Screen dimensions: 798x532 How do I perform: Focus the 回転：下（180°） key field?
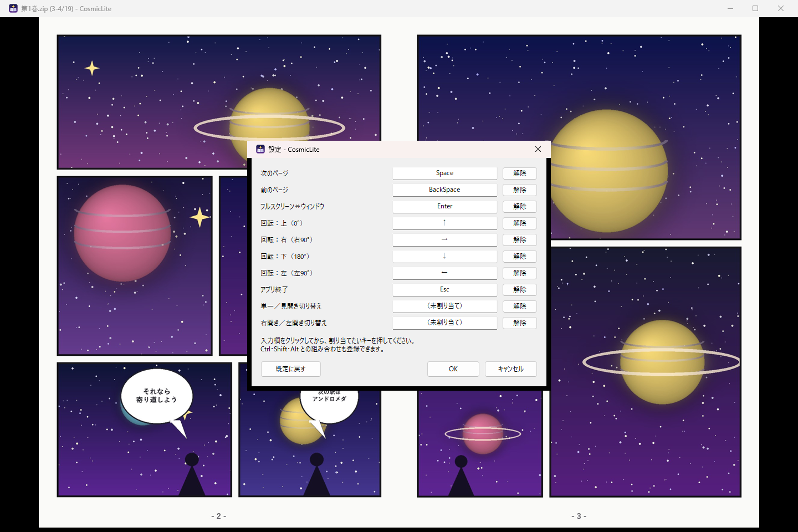click(x=444, y=257)
